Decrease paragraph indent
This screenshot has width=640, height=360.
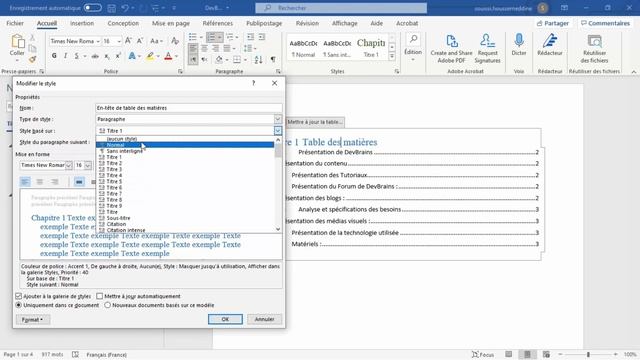tap(251, 37)
